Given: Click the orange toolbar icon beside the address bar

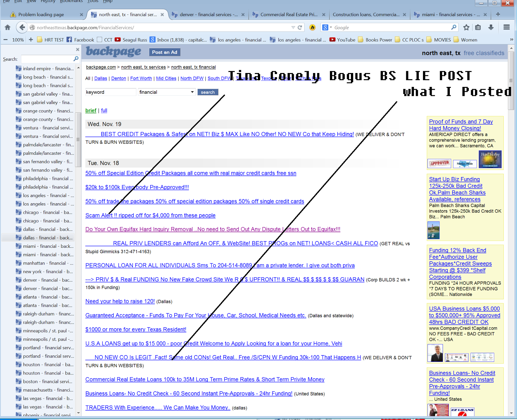Looking at the screenshot, I should pos(312,27).
